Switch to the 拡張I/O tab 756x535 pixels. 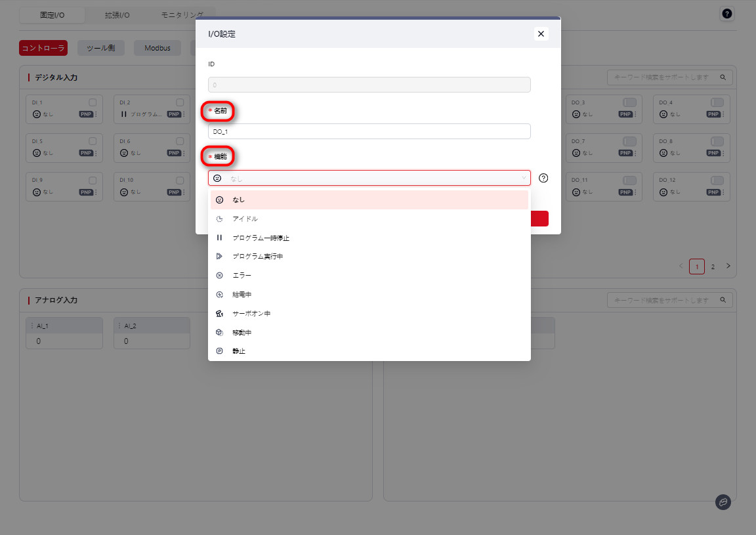click(x=117, y=14)
